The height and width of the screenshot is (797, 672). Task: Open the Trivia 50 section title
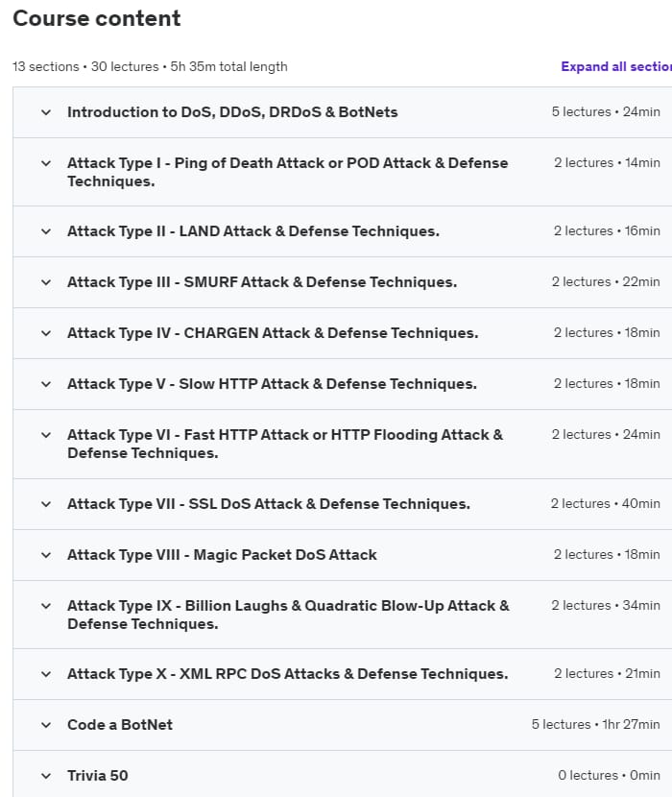pyautogui.click(x=98, y=776)
